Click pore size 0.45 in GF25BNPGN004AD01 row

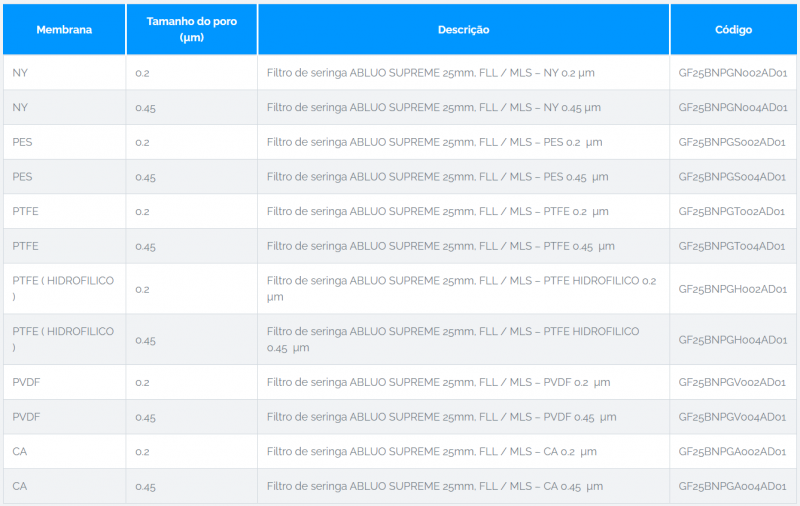pyautogui.click(x=145, y=108)
